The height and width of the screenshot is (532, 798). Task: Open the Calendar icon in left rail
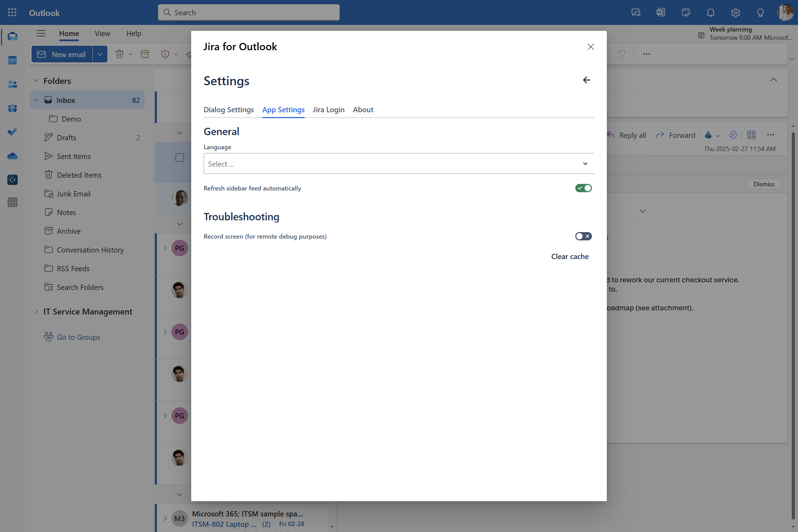[12, 60]
